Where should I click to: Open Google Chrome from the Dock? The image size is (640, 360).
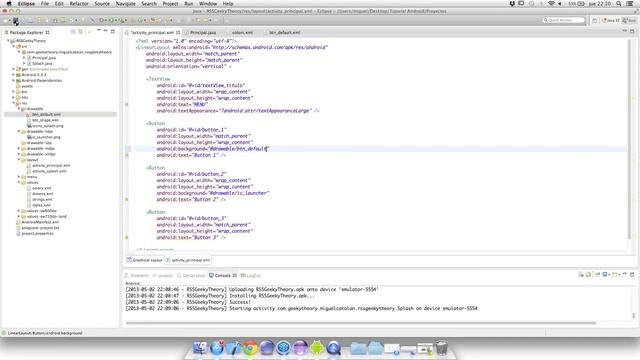click(250, 348)
